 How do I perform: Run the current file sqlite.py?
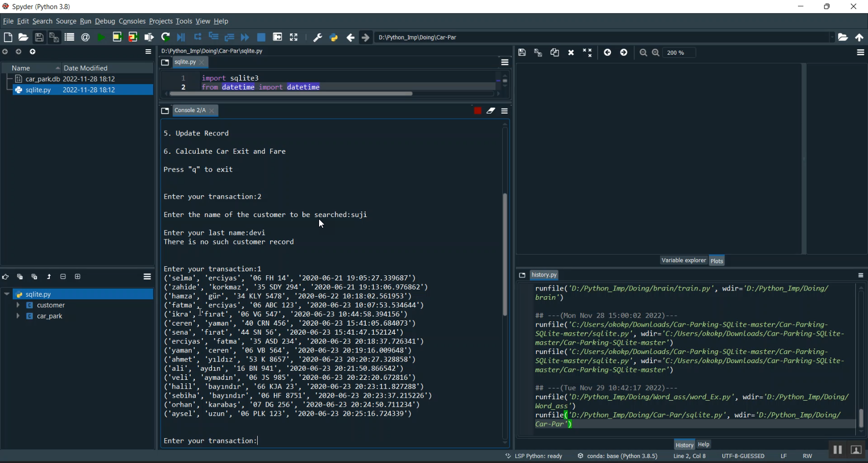coord(101,37)
